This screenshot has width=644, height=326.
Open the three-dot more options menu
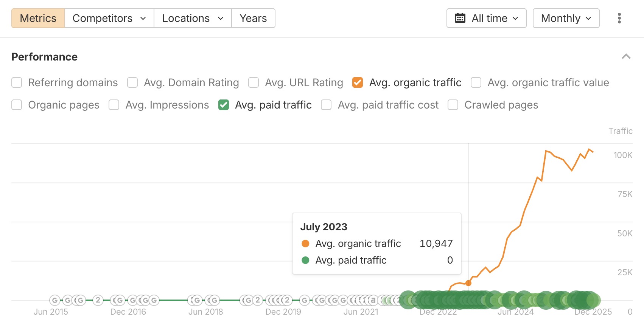(619, 18)
